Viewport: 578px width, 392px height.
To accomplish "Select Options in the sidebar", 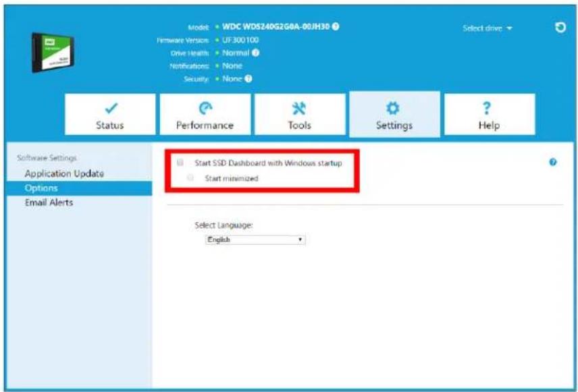I will tap(79, 188).
